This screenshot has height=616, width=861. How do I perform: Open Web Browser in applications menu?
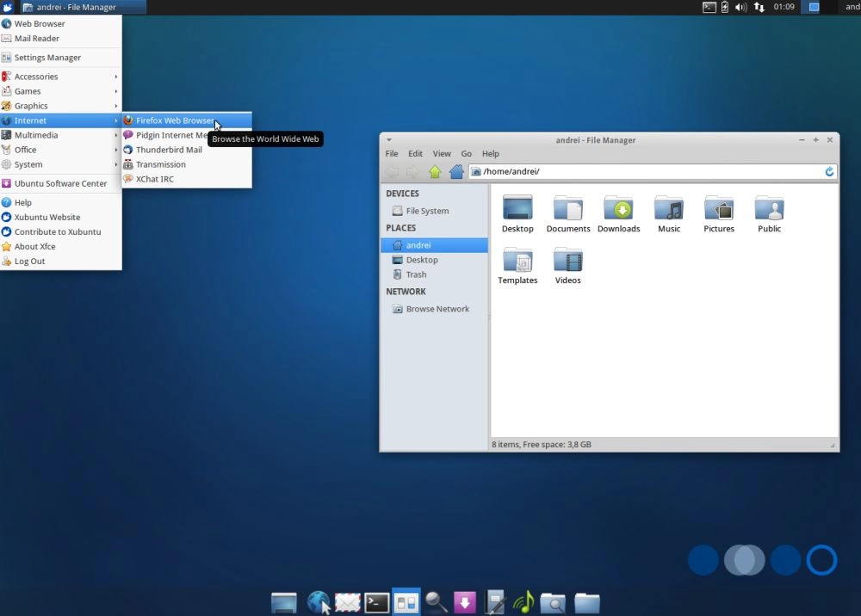click(x=60, y=23)
